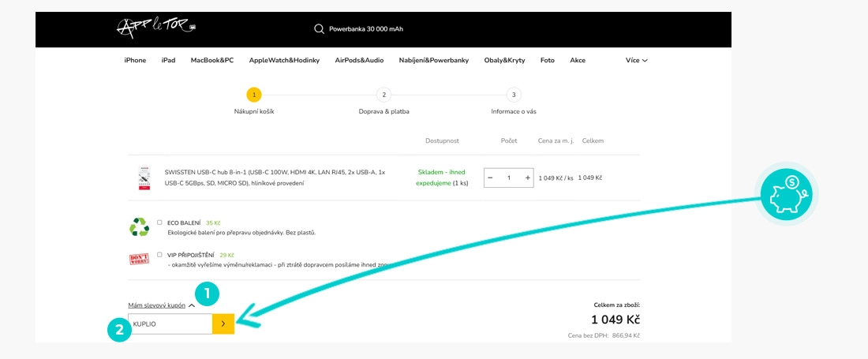868x359 pixels.
Task: Click the search magnifier icon
Action: [x=319, y=29]
